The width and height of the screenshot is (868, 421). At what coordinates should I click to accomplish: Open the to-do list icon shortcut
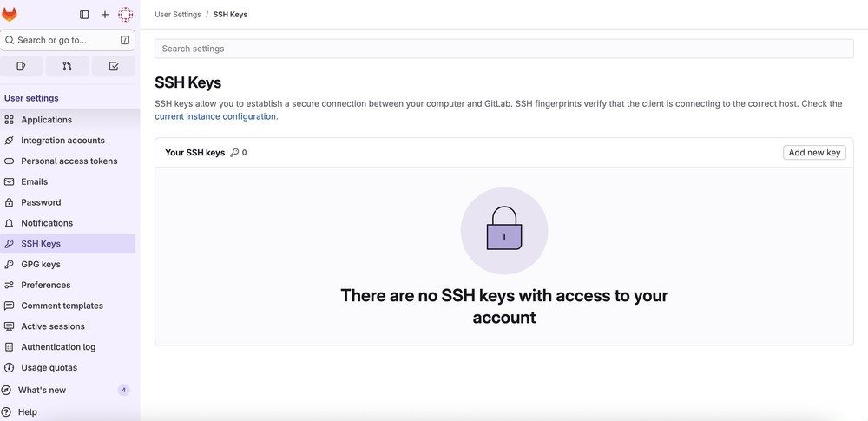point(114,67)
